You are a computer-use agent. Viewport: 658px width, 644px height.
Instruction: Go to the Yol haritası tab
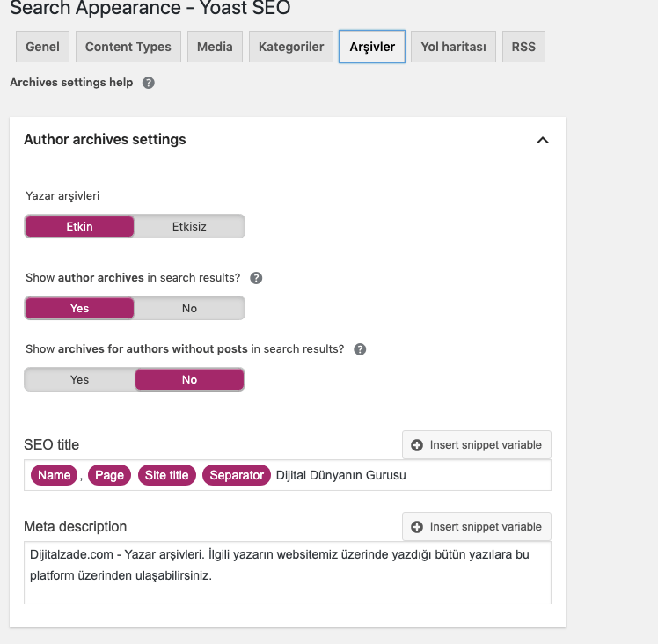453,47
